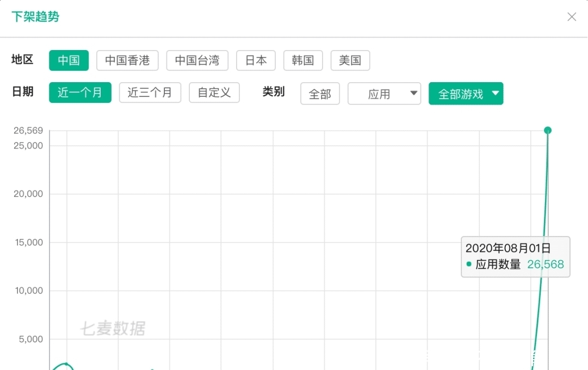Click the 26,568 value in the tooltip
The width and height of the screenshot is (588, 370).
pyautogui.click(x=546, y=264)
